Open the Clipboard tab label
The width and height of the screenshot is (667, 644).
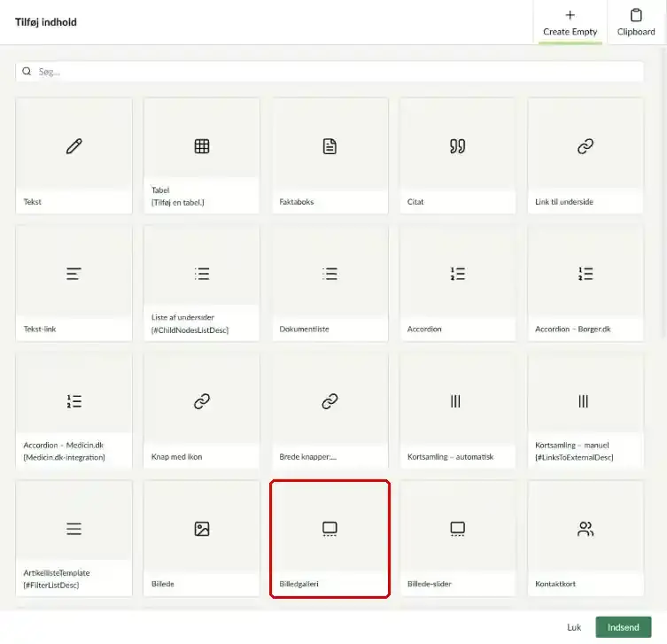click(x=636, y=32)
